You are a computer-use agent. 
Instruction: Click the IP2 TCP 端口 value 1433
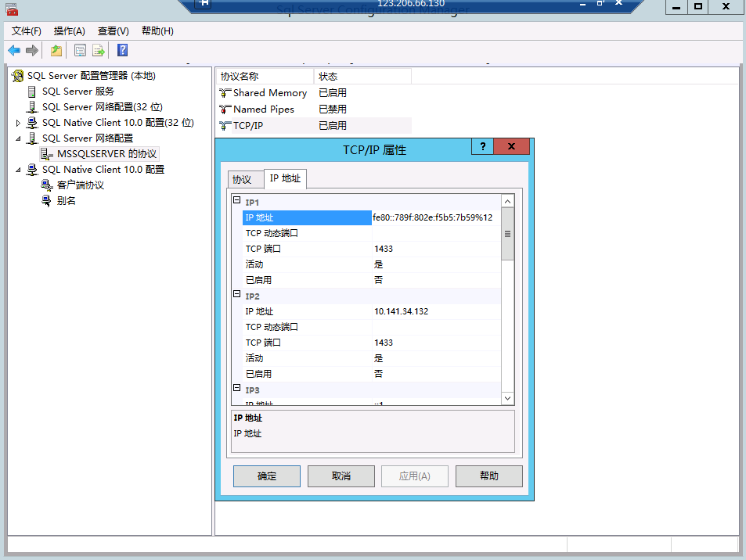pyautogui.click(x=436, y=343)
